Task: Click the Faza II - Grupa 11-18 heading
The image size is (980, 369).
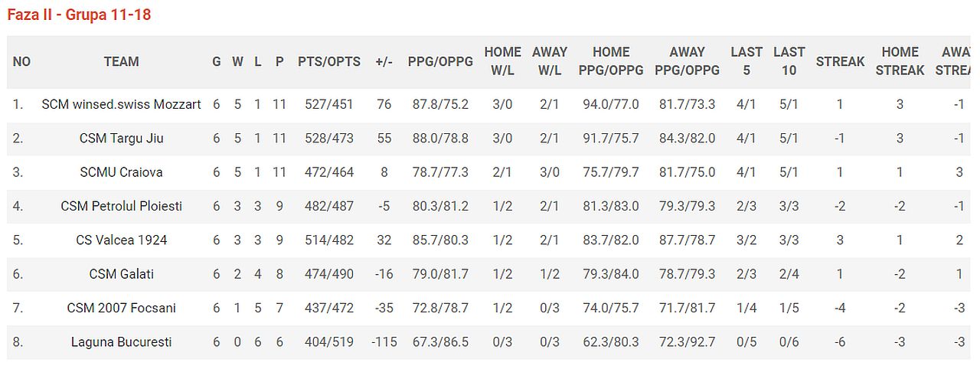Action: (x=79, y=15)
